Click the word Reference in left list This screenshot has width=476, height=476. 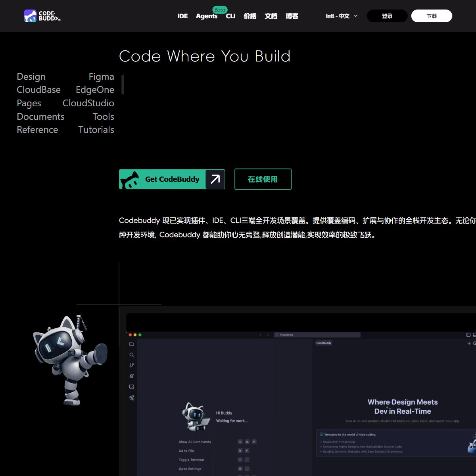tap(37, 130)
